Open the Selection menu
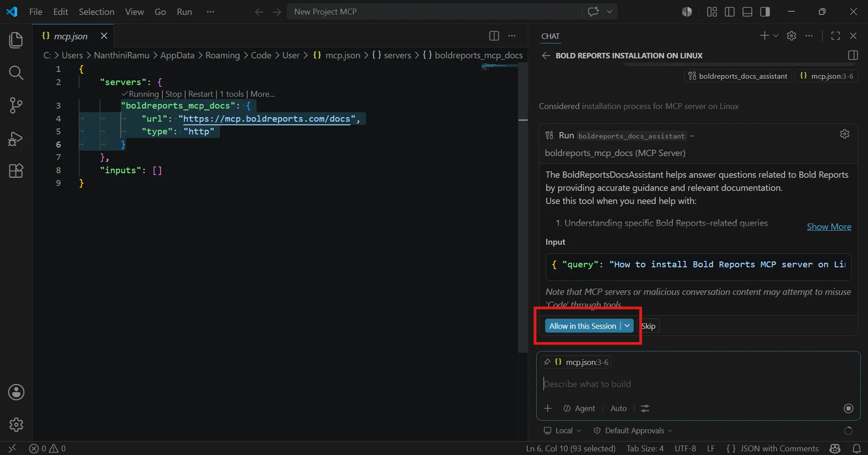 pos(96,12)
